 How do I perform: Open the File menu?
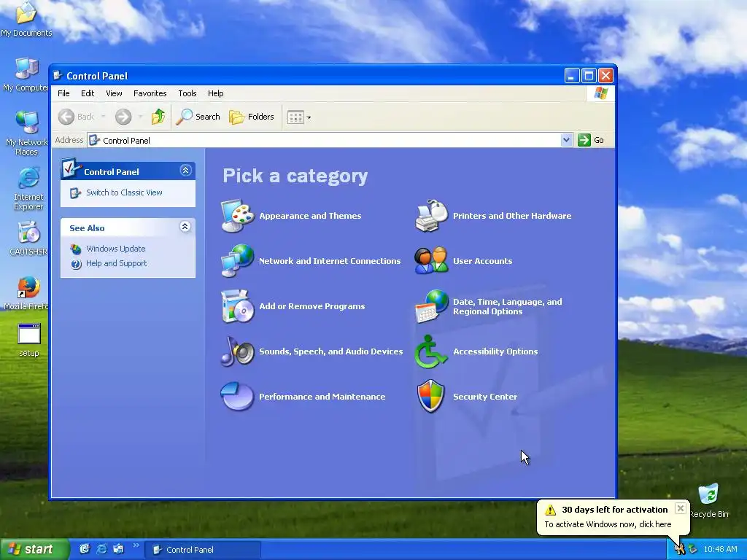pos(63,93)
